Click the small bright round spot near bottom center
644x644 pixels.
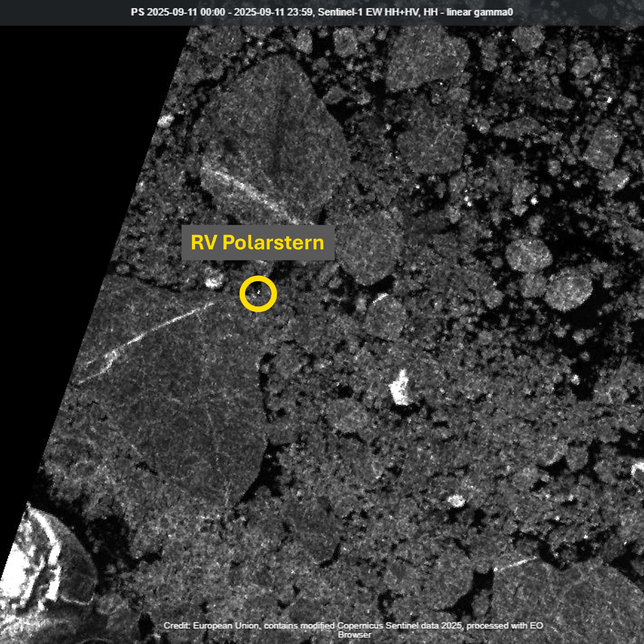[456, 500]
